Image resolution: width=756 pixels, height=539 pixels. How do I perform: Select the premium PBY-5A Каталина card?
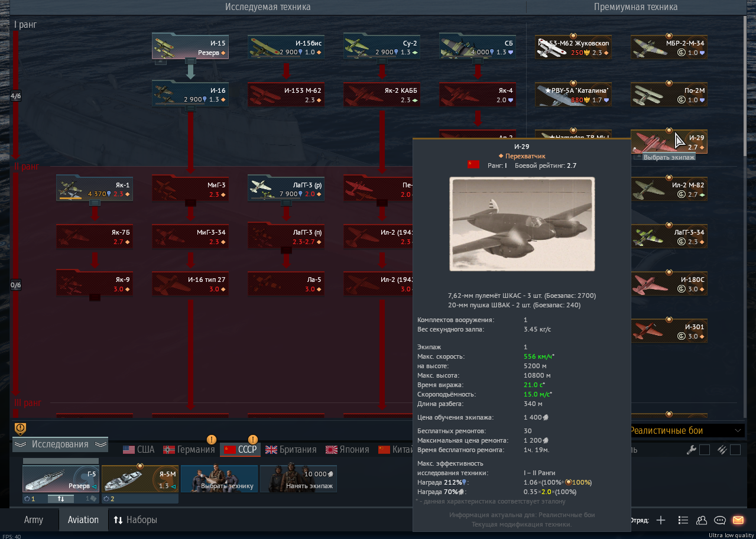[574, 95]
